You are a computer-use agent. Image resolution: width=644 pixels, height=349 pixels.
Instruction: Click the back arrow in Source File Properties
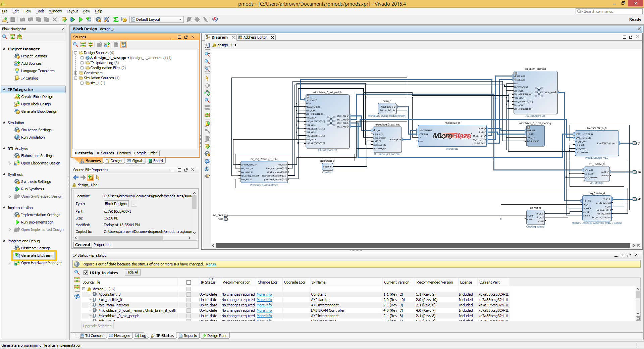76,177
